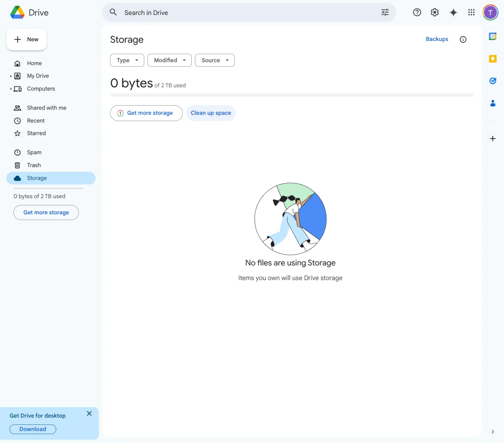This screenshot has width=504, height=443.
Task: Open Computers in sidebar
Action: [x=51, y=89]
